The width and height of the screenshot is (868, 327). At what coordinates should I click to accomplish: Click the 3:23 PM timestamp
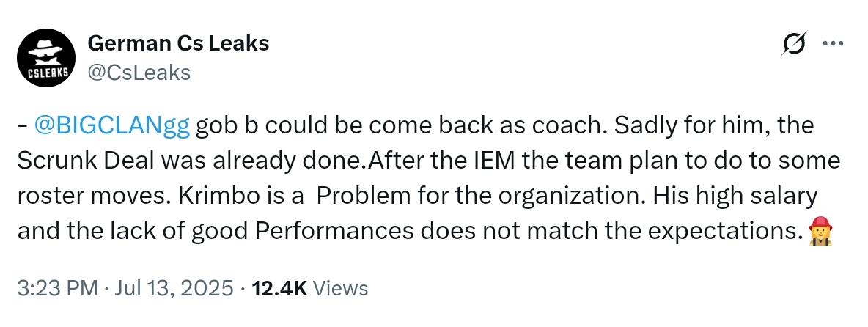pyautogui.click(x=58, y=288)
